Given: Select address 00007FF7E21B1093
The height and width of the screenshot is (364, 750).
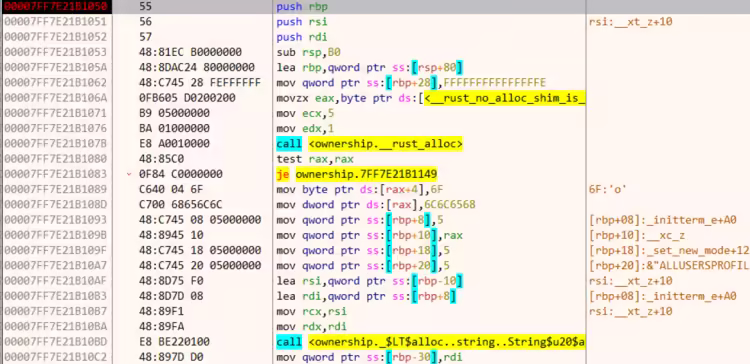Looking at the screenshot, I should (55, 220).
